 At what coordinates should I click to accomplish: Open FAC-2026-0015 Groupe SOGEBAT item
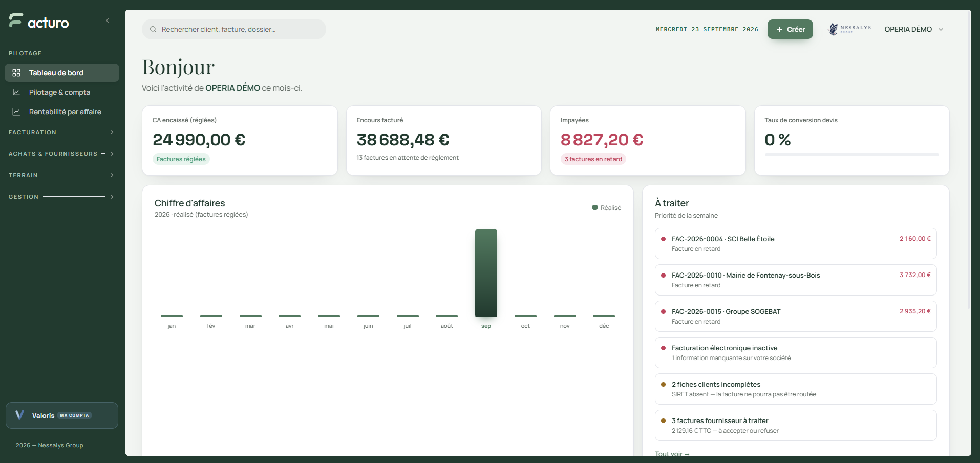point(796,316)
